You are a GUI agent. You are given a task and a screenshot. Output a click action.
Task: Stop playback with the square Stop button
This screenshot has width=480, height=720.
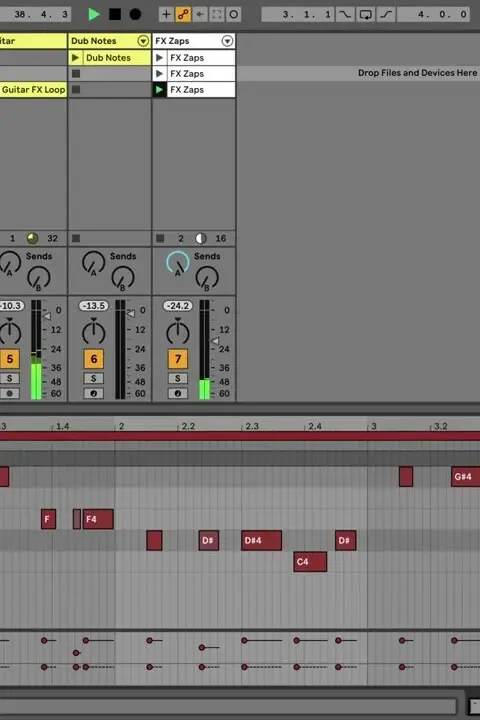click(x=115, y=14)
